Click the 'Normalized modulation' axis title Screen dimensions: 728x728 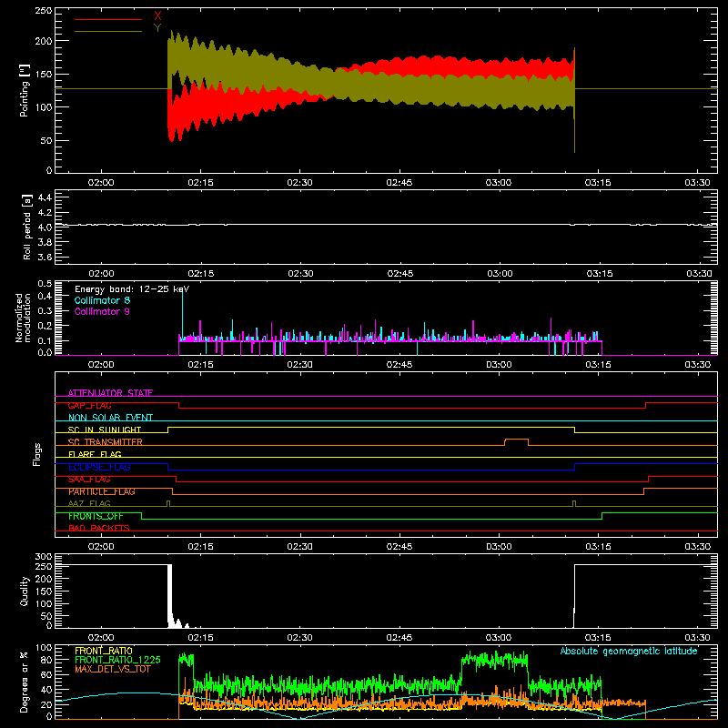tap(23, 318)
